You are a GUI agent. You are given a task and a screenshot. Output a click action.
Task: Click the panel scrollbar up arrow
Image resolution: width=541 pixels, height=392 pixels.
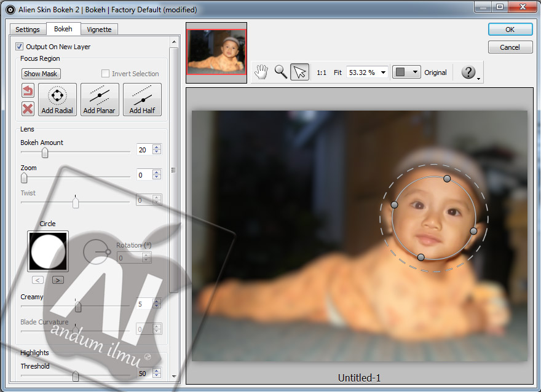[174, 42]
